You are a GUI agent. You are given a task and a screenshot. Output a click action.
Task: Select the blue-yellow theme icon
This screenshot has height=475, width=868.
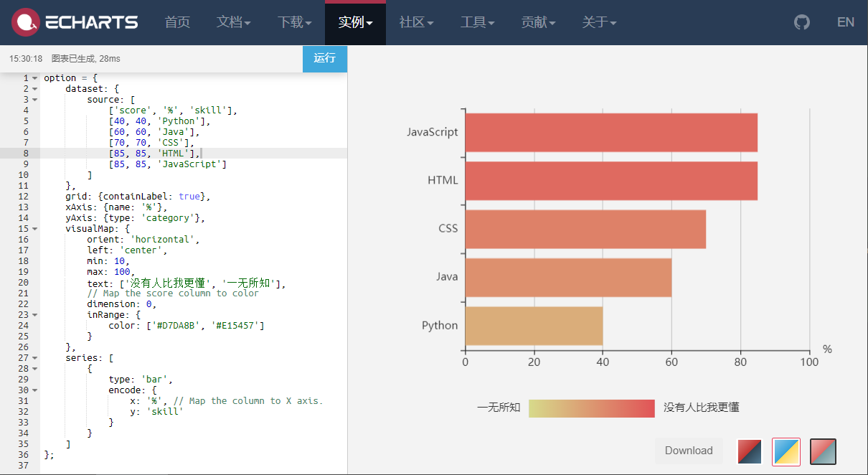coord(786,451)
